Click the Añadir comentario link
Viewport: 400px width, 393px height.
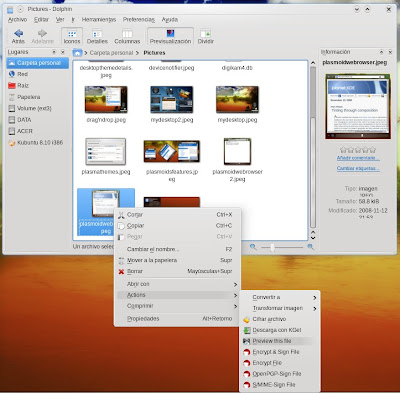358,158
